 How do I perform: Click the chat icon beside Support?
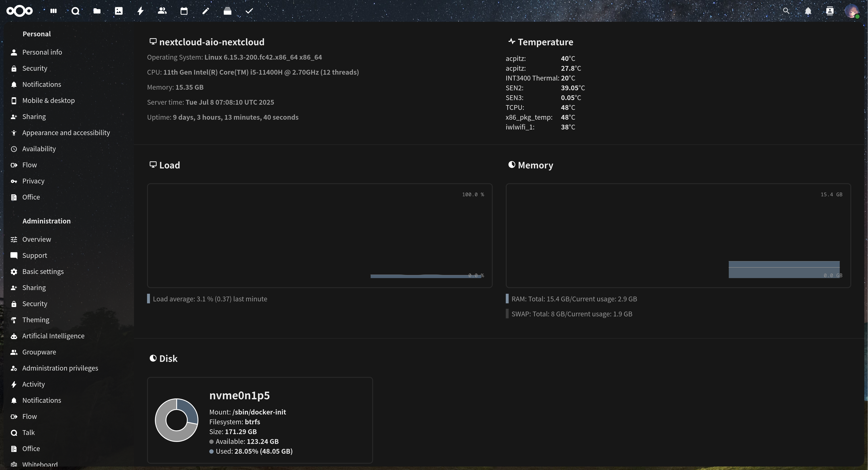(14, 255)
